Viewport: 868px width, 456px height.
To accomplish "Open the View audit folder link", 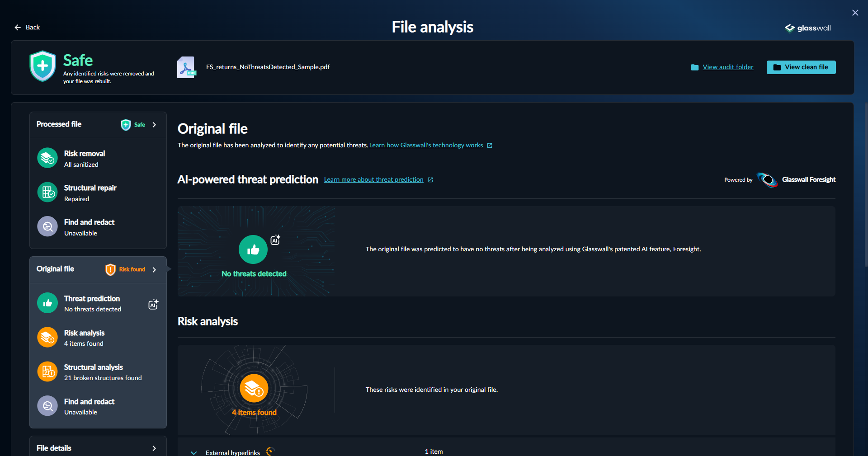I will [727, 66].
